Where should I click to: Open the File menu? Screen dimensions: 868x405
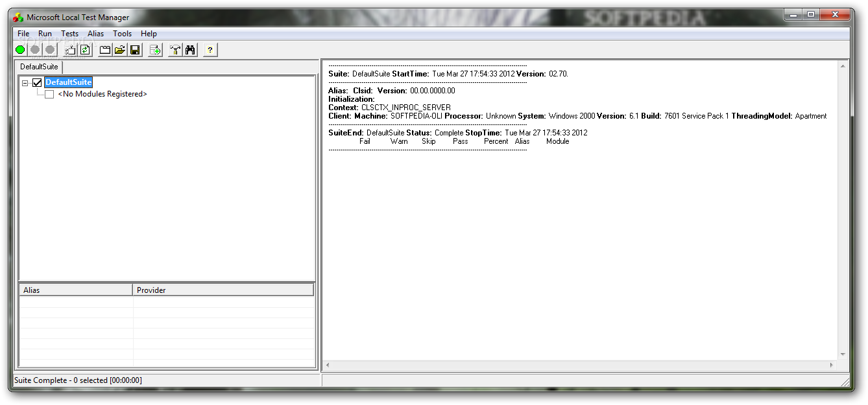point(23,34)
